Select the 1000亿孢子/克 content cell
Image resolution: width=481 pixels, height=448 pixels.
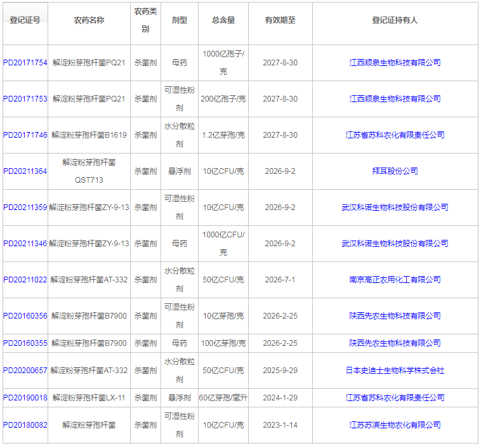223,63
